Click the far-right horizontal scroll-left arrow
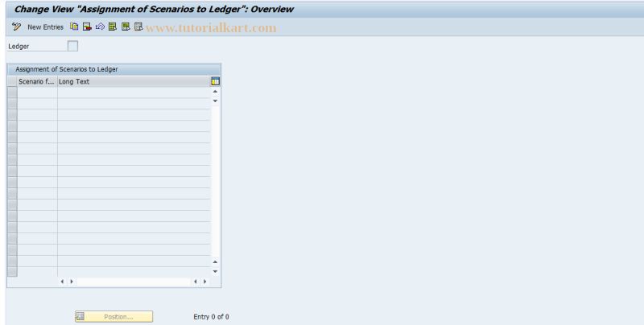This screenshot has height=325, width=644. [195, 282]
